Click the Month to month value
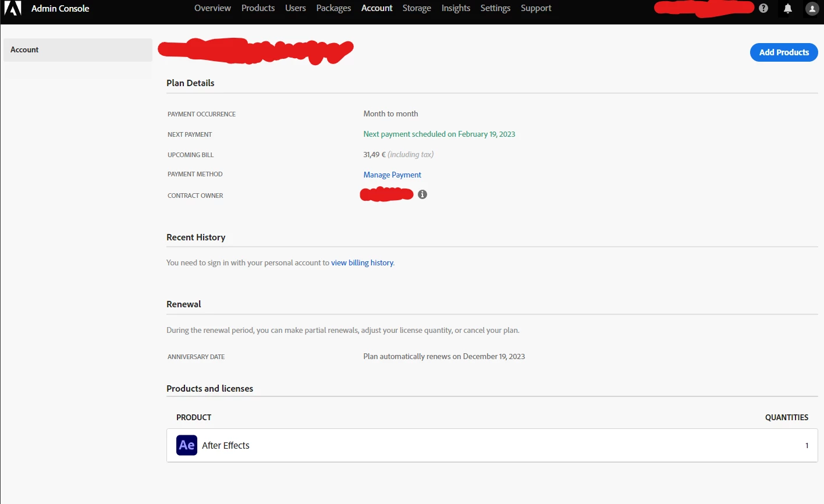 tap(390, 113)
